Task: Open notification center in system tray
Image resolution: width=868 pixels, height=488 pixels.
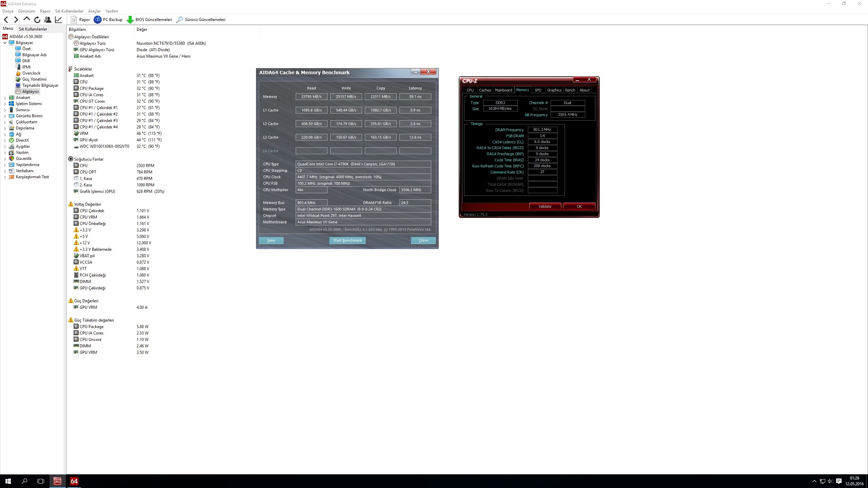Action: [839, 481]
